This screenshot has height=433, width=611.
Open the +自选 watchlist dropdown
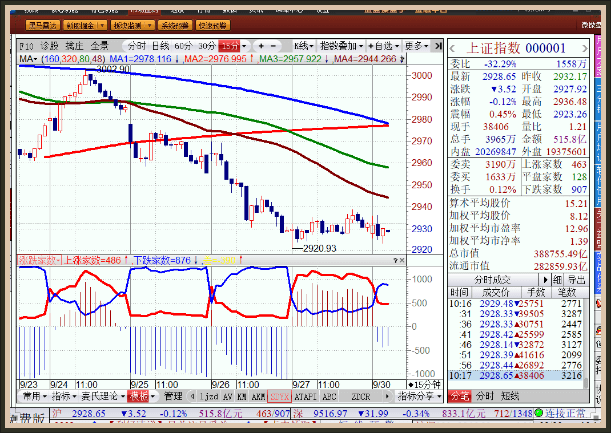tap(383, 46)
